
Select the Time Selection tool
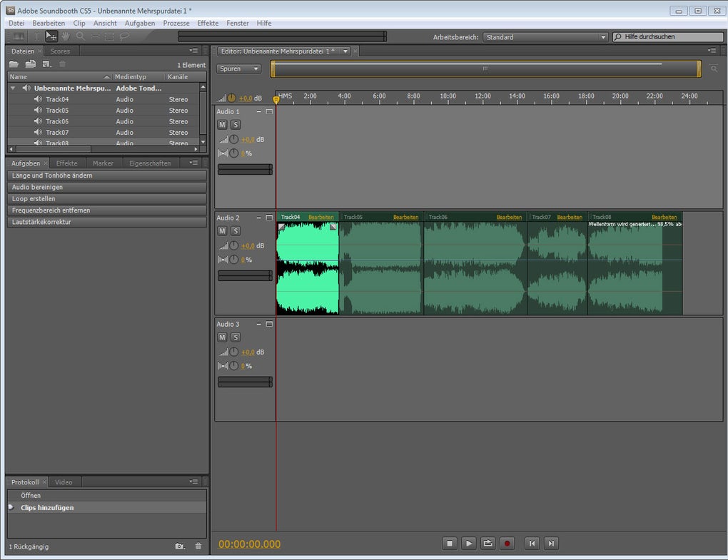click(36, 36)
